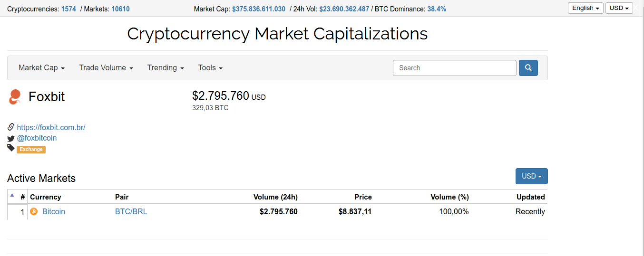This screenshot has width=644, height=256.
Task: Open the English language dropdown
Action: click(x=585, y=8)
